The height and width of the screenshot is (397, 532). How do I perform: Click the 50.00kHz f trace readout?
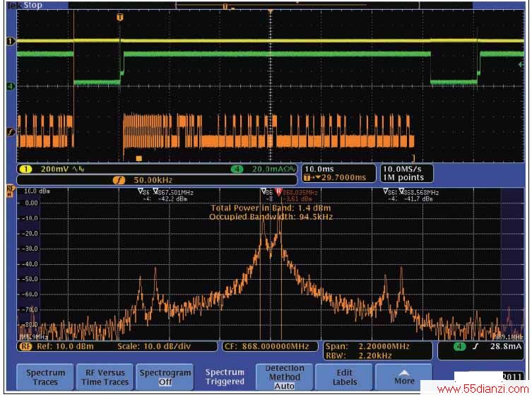pos(153,180)
